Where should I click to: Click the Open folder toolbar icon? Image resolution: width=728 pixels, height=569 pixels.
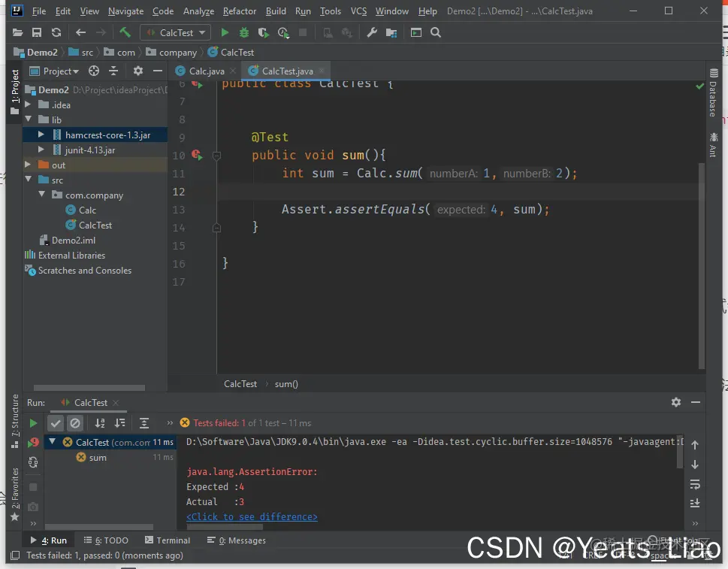(17, 32)
